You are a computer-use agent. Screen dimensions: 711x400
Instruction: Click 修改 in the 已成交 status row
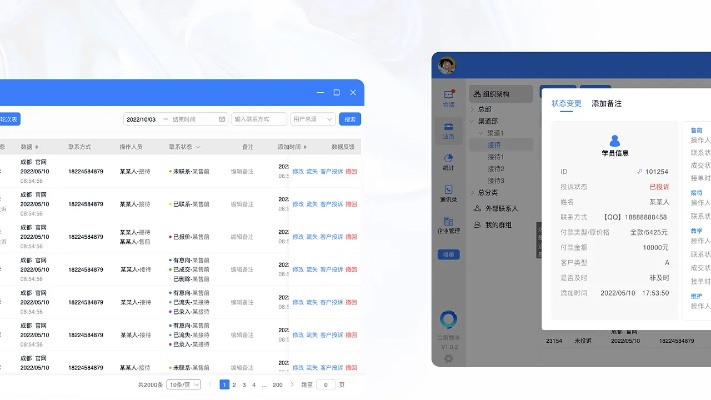click(298, 269)
